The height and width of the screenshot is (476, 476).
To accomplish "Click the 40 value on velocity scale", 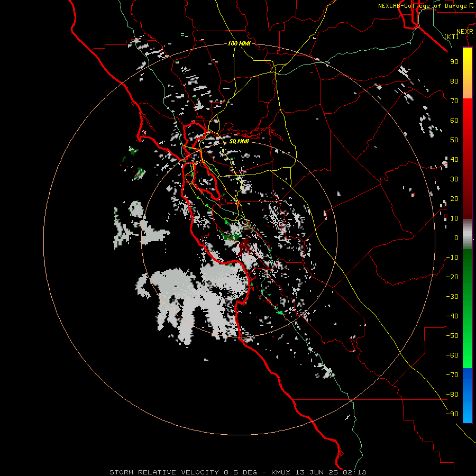I will (x=454, y=159).
